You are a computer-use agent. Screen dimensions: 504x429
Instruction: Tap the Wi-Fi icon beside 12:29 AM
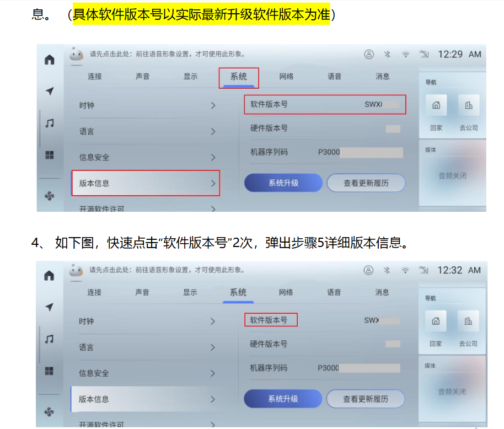(406, 54)
